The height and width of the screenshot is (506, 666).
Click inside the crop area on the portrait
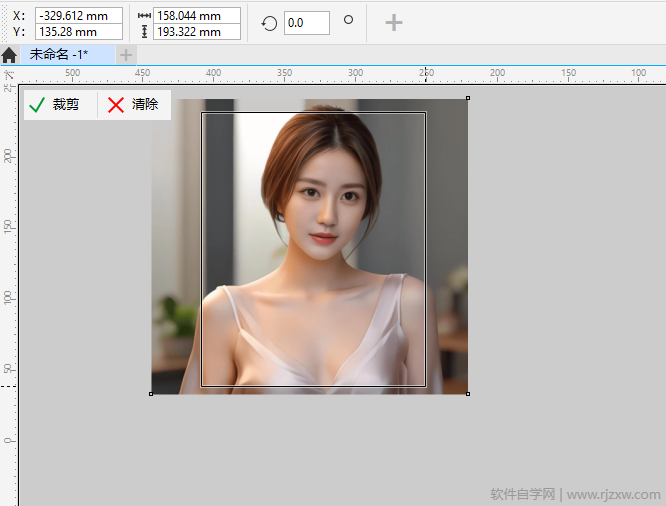pos(313,249)
